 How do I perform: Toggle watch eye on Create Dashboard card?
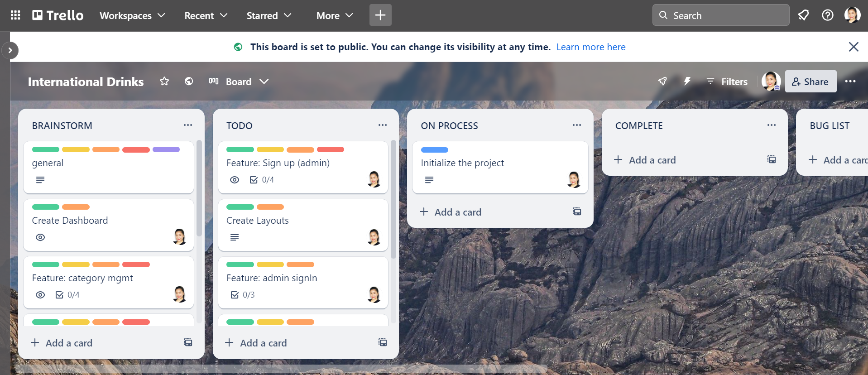point(40,237)
